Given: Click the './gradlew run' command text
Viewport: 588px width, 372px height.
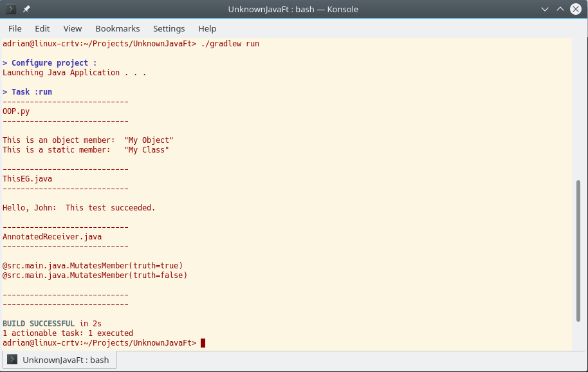Looking at the screenshot, I should coord(230,44).
